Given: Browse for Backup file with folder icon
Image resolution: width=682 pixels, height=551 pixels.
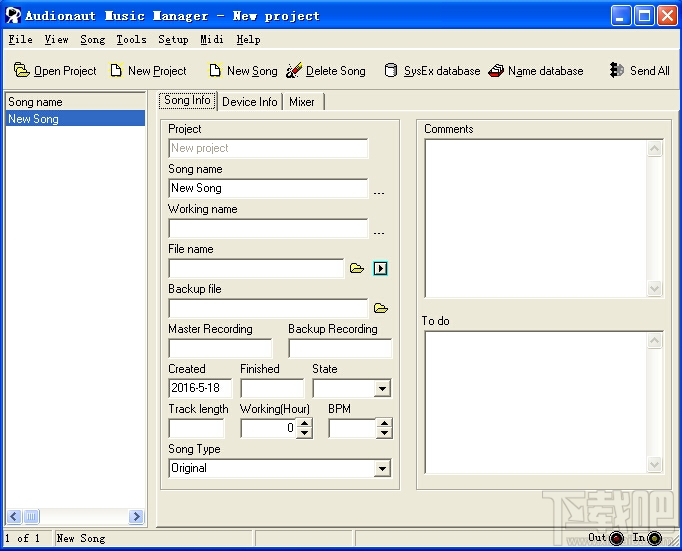Looking at the screenshot, I should click(381, 308).
